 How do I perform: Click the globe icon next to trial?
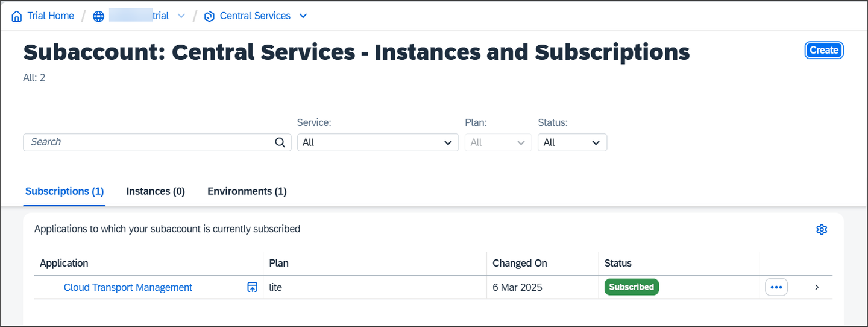pos(99,16)
